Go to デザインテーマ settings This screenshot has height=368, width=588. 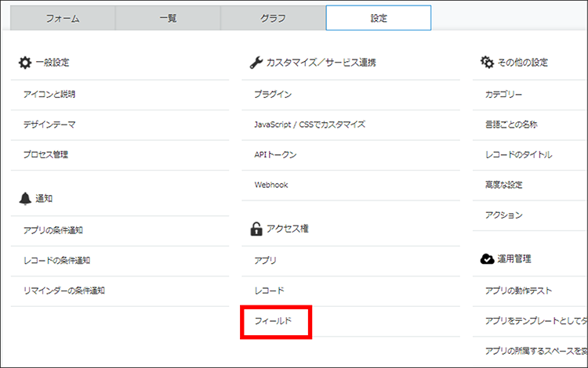(x=49, y=124)
